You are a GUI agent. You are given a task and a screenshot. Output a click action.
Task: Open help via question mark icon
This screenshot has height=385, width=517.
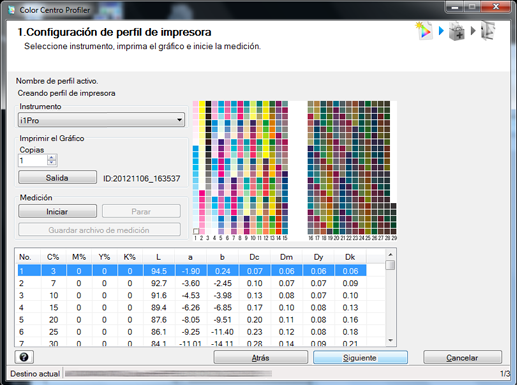pos(24,357)
